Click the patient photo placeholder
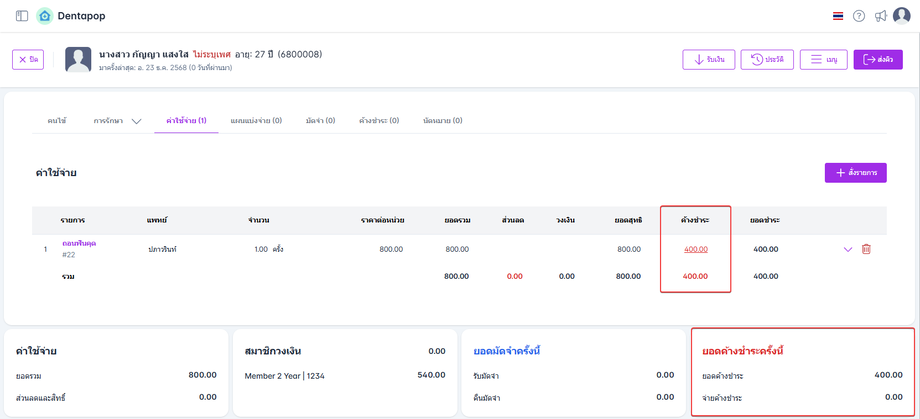The image size is (920, 419). point(78,59)
